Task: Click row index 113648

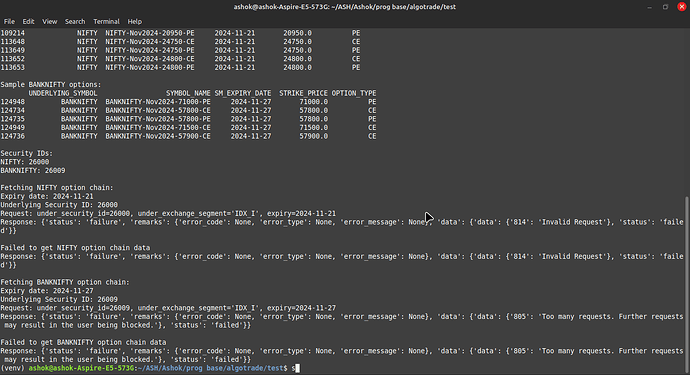Action: click(x=13, y=41)
